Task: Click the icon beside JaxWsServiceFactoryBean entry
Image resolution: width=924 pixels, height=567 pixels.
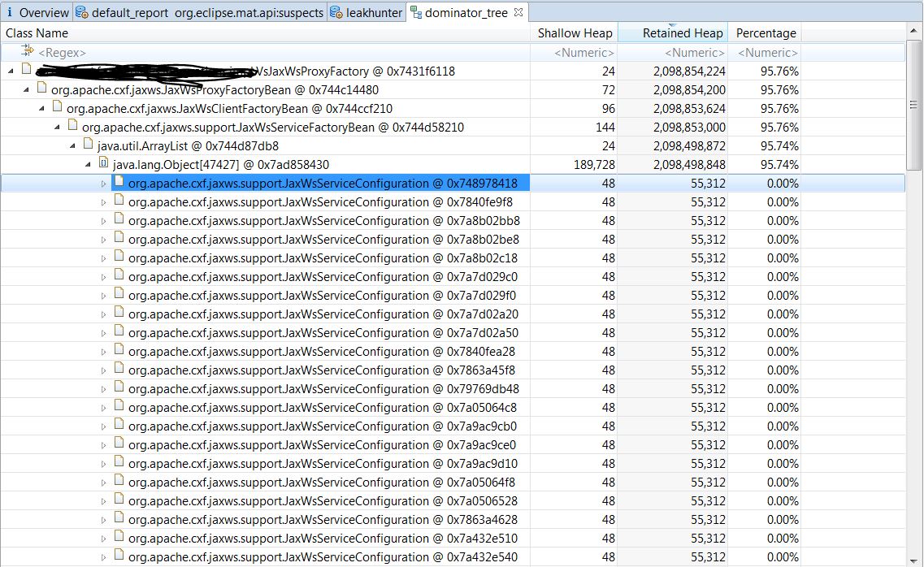Action: 72,127
